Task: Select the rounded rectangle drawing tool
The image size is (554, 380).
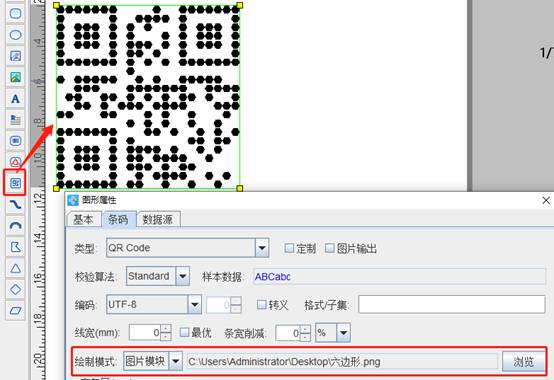Action: 15,13
